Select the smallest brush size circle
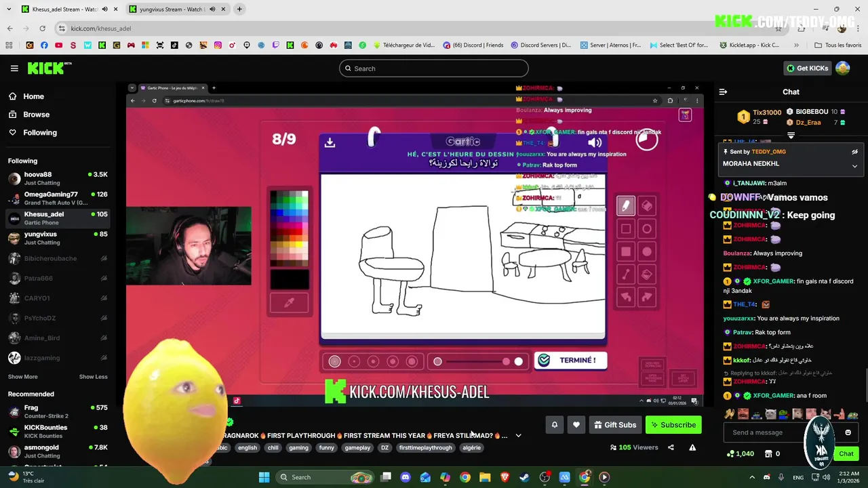 pos(334,361)
